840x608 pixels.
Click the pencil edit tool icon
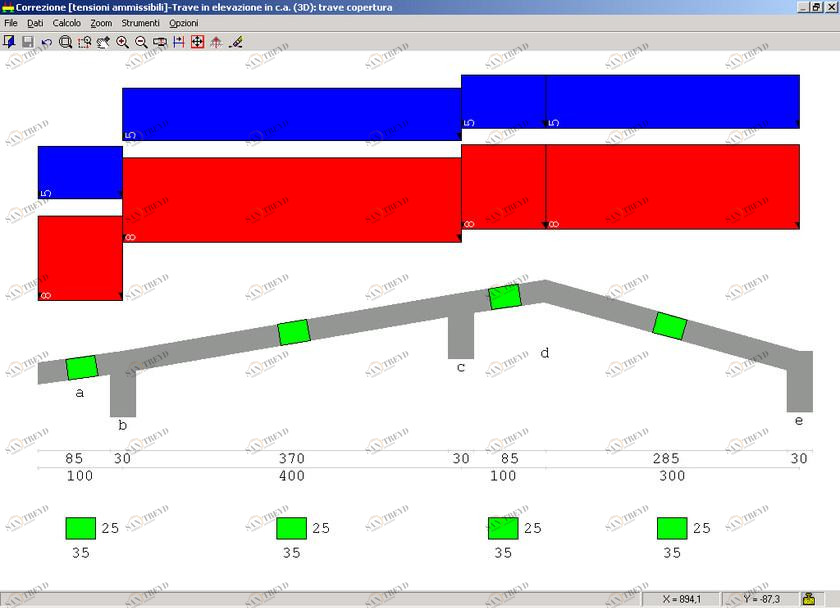(x=236, y=42)
